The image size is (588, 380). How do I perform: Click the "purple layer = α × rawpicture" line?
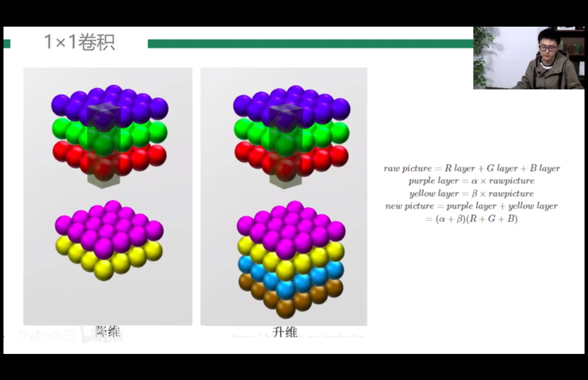(471, 181)
